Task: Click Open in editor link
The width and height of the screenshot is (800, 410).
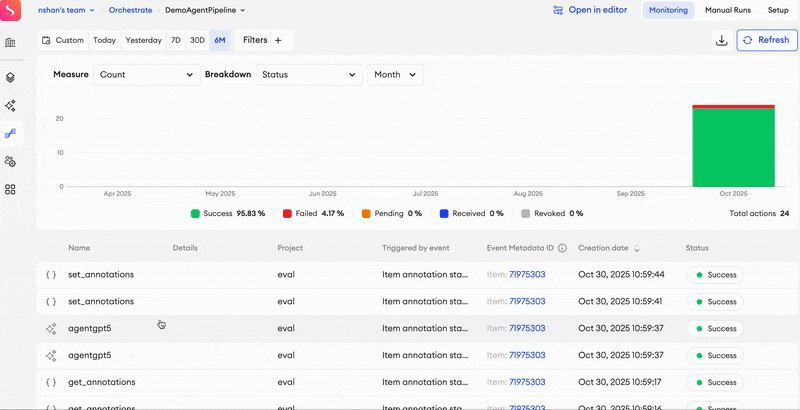Action: pyautogui.click(x=597, y=10)
